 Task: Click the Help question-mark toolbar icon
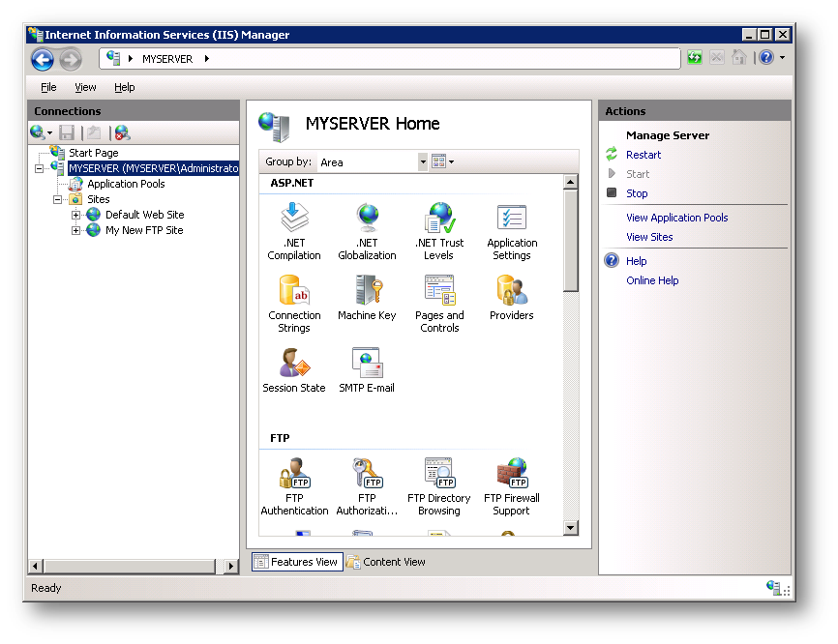(x=766, y=57)
